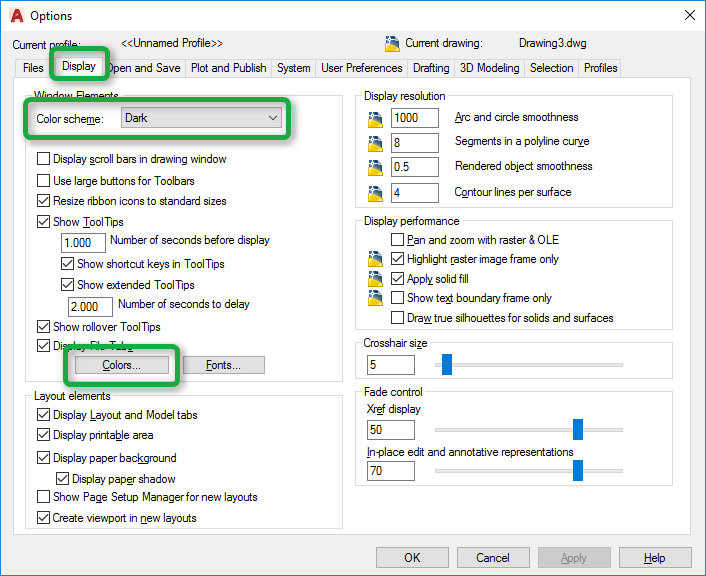Open the Colors... dialog
The image size is (706, 576).
(x=122, y=365)
